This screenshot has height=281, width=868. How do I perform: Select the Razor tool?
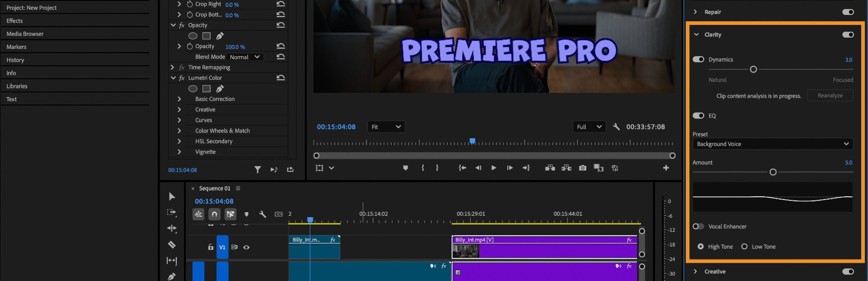click(x=172, y=245)
